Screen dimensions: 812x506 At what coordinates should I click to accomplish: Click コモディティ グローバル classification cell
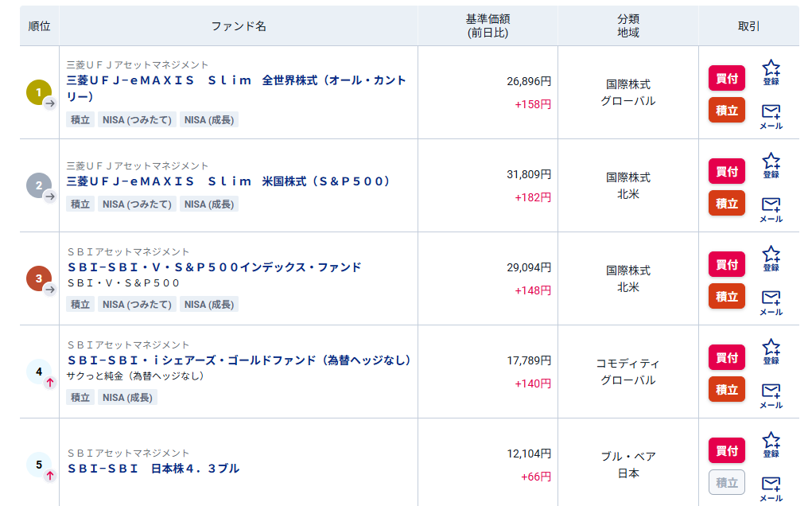pos(628,372)
